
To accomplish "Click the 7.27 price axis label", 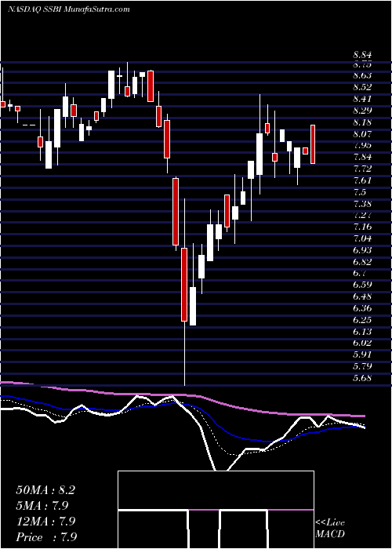I will coord(362,215).
